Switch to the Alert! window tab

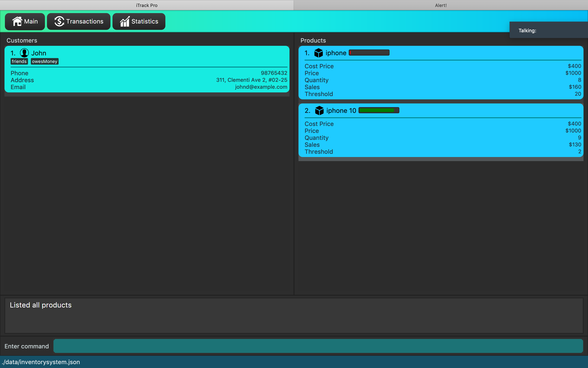click(x=441, y=5)
